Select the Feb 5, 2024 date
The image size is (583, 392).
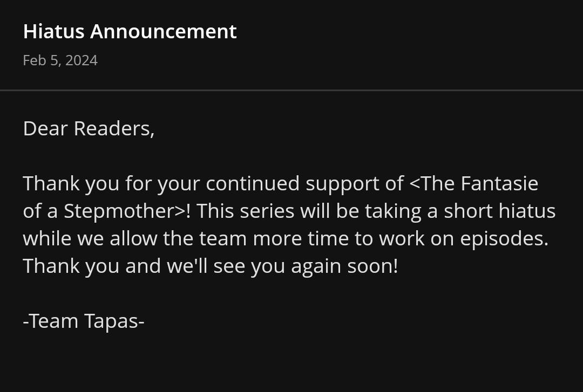point(60,60)
